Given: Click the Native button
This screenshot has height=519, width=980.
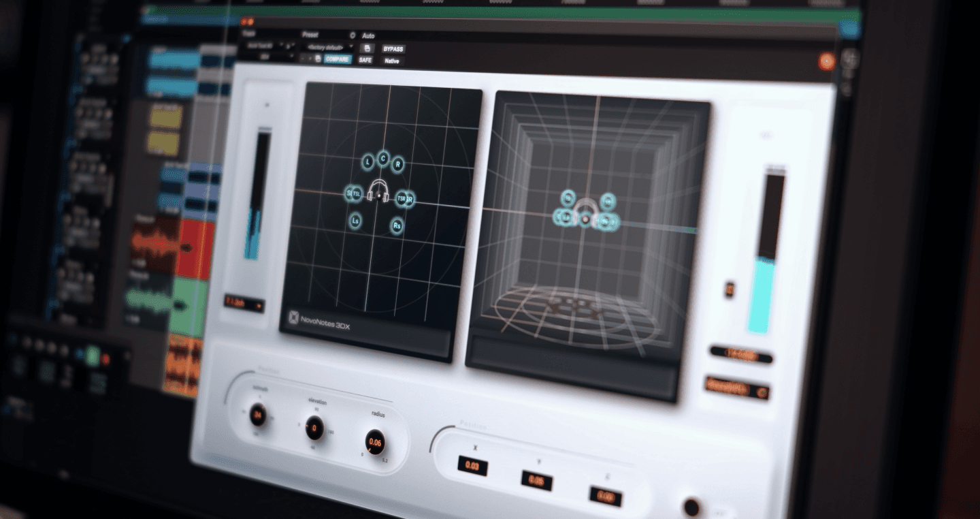Looking at the screenshot, I should pyautogui.click(x=391, y=61).
